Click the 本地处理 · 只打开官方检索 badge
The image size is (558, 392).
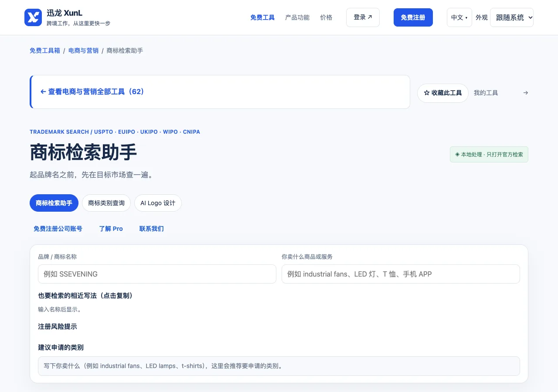click(x=489, y=154)
